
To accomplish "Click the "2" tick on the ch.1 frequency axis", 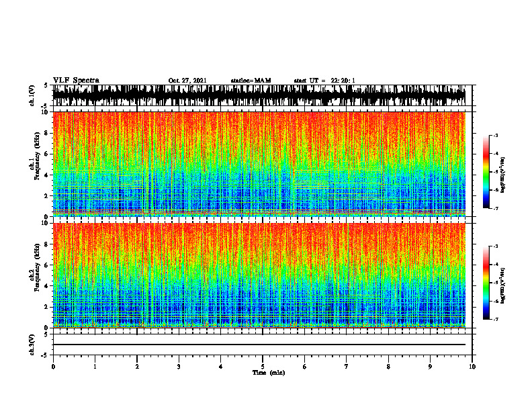I will tap(46, 195).
